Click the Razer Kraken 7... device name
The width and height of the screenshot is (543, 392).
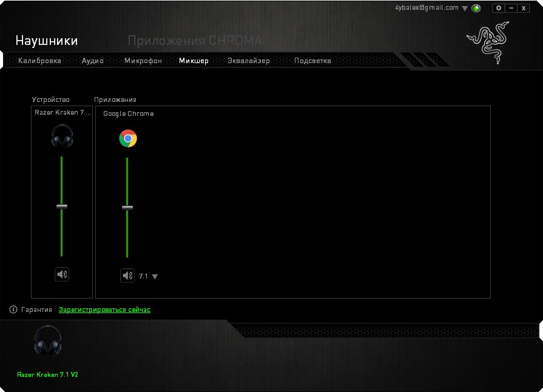tap(62, 112)
